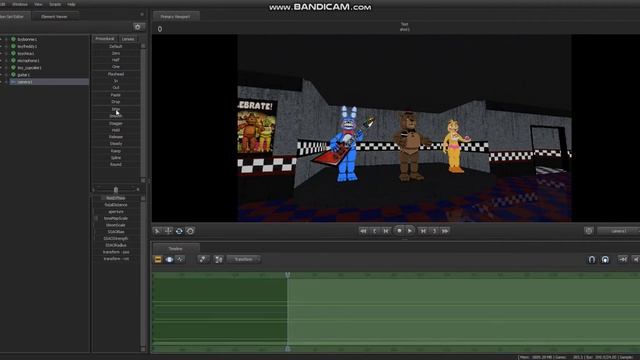
Task: Click the icon left of frame-all button
Action: click(x=203, y=260)
